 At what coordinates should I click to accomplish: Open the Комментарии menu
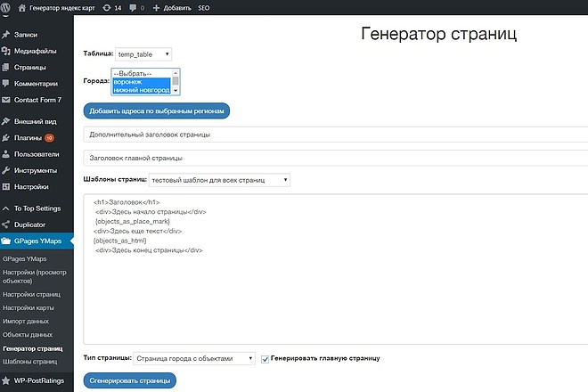[37, 83]
